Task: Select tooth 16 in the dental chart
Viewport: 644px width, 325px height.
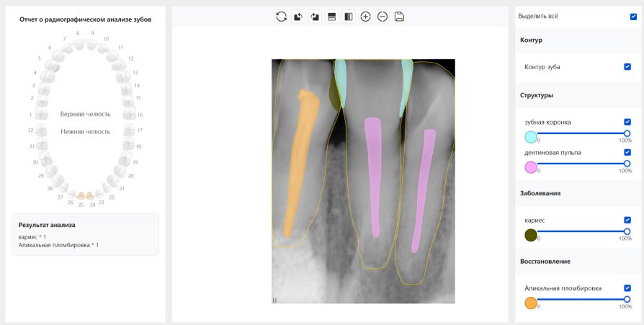Action: 129,115
